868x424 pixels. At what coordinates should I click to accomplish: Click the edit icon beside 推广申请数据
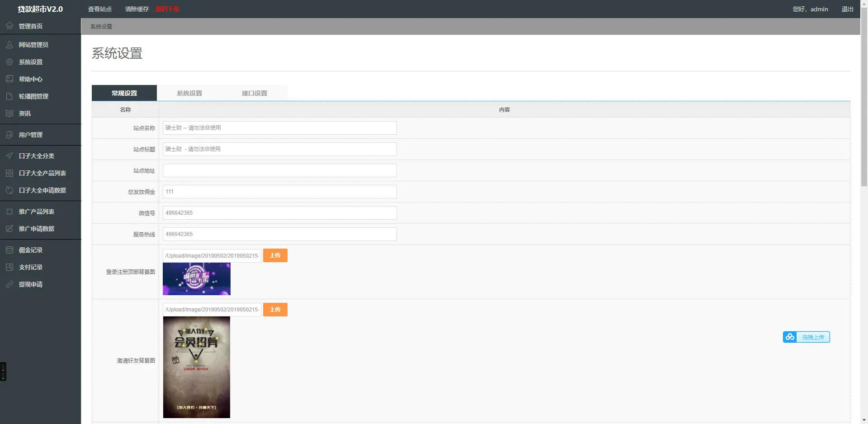tap(9, 229)
